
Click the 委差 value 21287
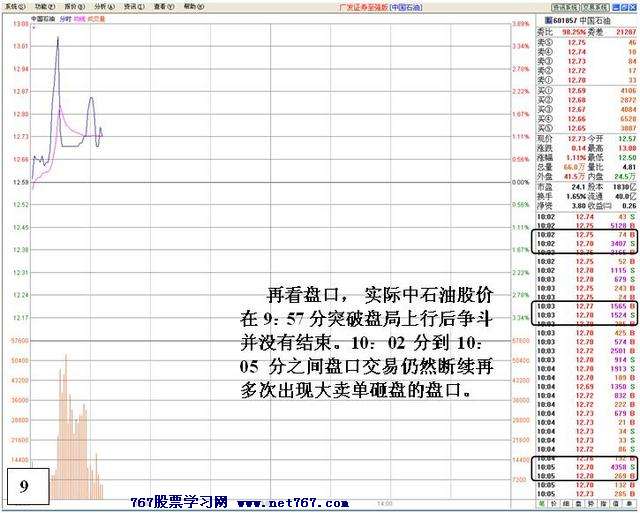pos(626,32)
